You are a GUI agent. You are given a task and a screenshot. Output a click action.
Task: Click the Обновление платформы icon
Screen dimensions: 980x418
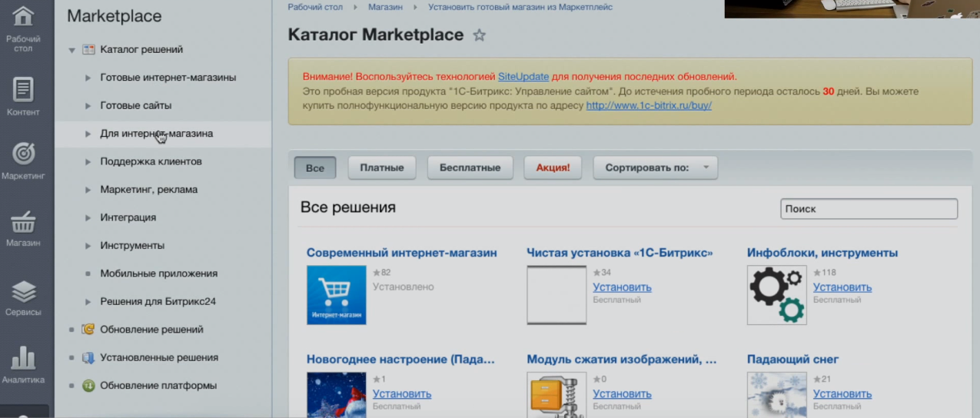point(88,386)
